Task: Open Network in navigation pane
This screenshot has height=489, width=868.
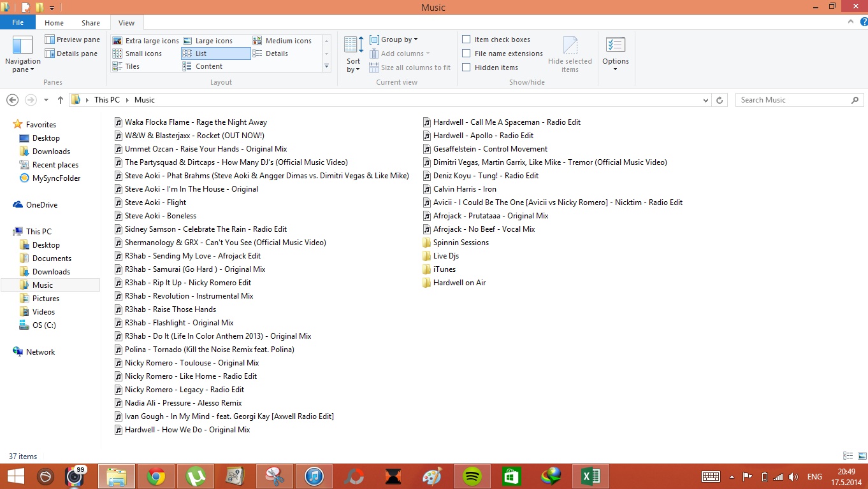Action: tap(40, 352)
